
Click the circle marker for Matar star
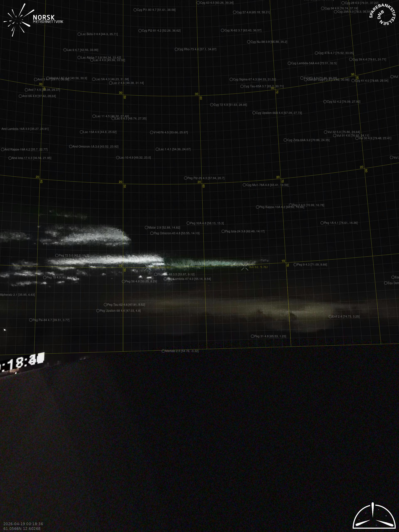point(146,228)
